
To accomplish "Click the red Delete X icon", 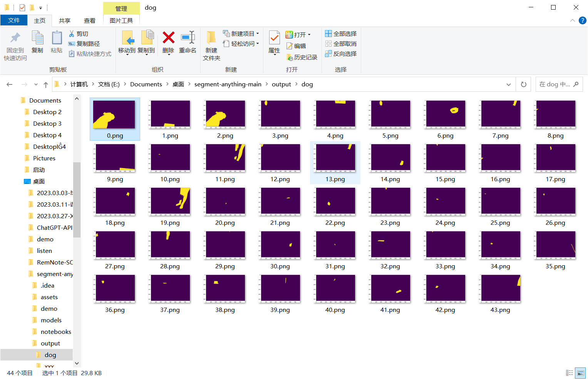I will (168, 38).
